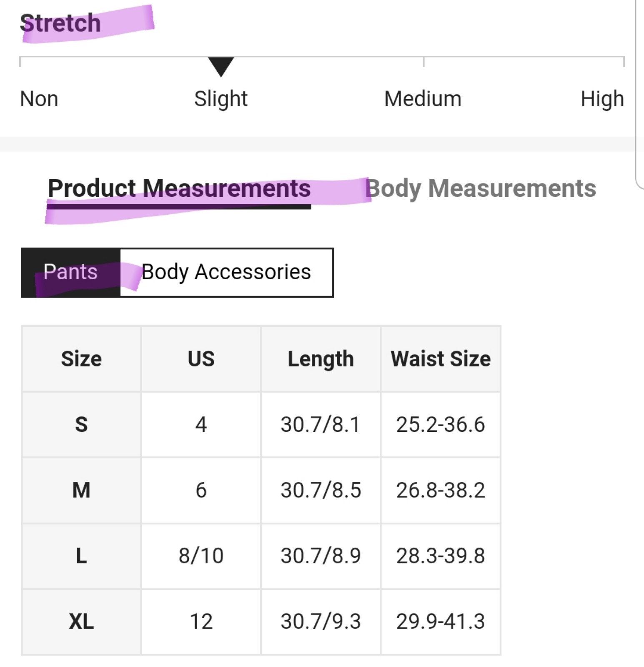Click the Size column header
Viewport: 644px width, 667px height.
point(81,359)
